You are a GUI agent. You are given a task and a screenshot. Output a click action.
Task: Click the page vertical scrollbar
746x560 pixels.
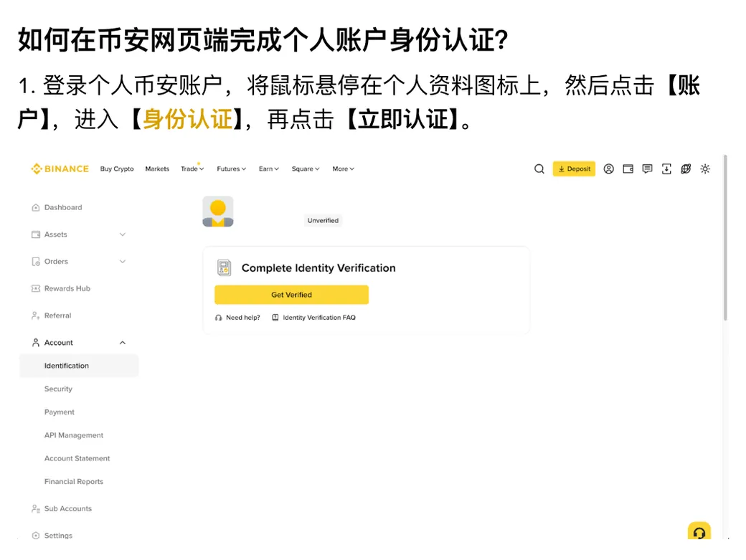725,237
